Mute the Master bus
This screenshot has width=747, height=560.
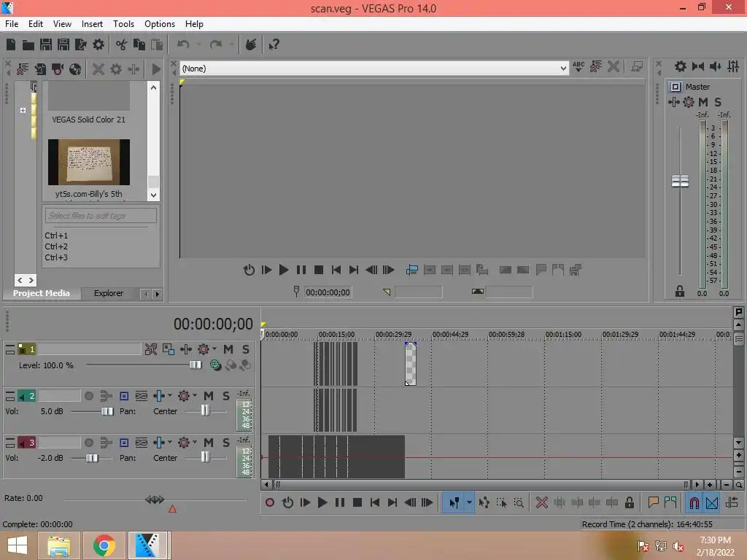coord(703,102)
